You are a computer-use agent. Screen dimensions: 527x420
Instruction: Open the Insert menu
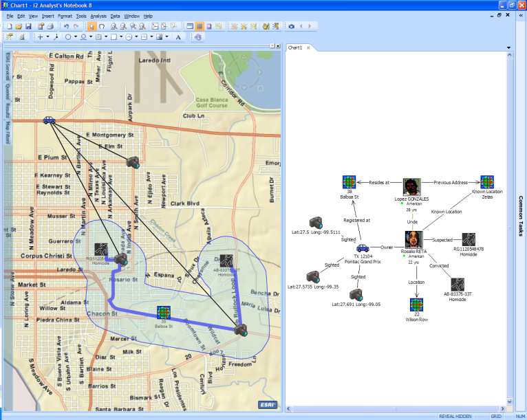point(47,16)
